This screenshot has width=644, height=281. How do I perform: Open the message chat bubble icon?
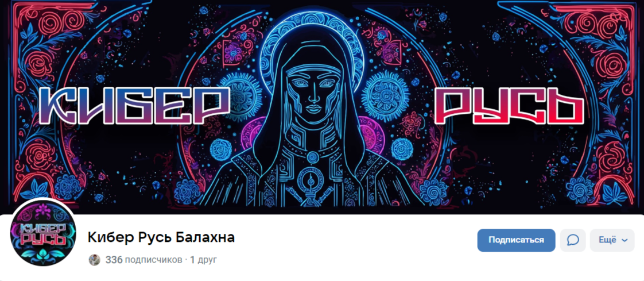click(572, 240)
